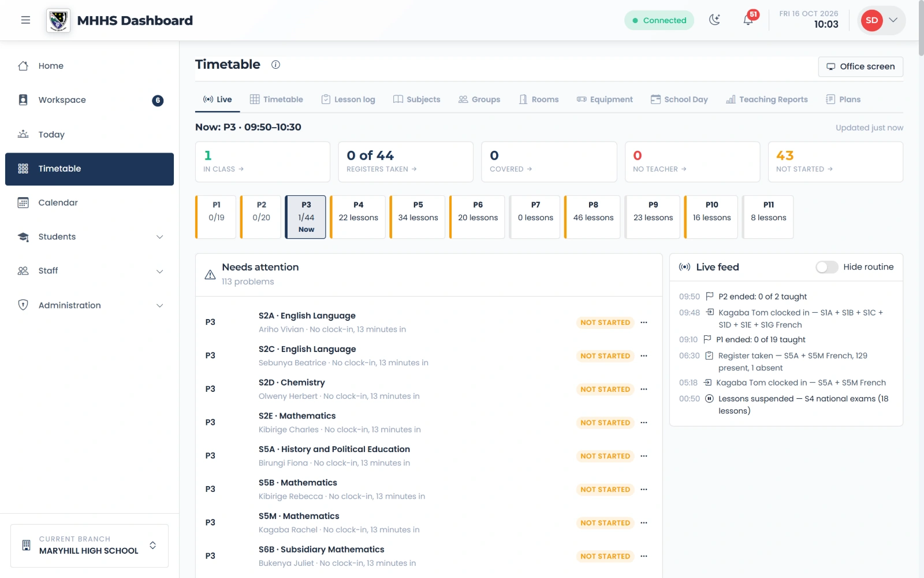
Task: Switch to the Rooms tab
Action: click(539, 99)
